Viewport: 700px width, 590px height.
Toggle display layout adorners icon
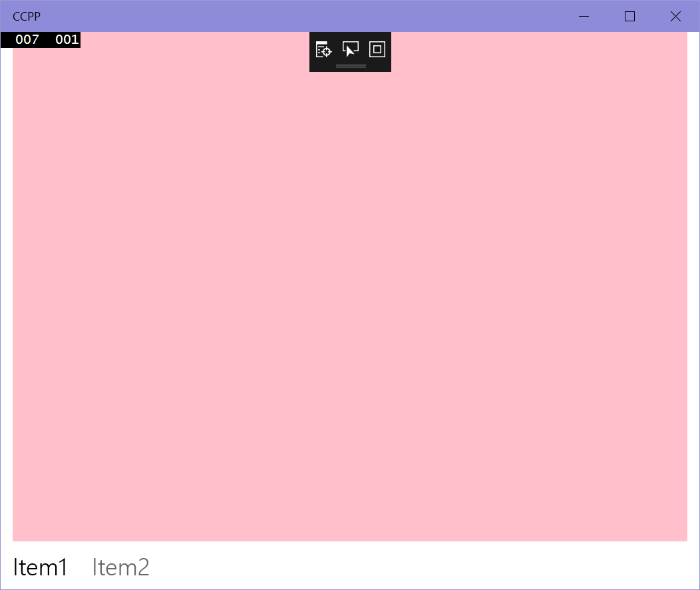tap(377, 49)
